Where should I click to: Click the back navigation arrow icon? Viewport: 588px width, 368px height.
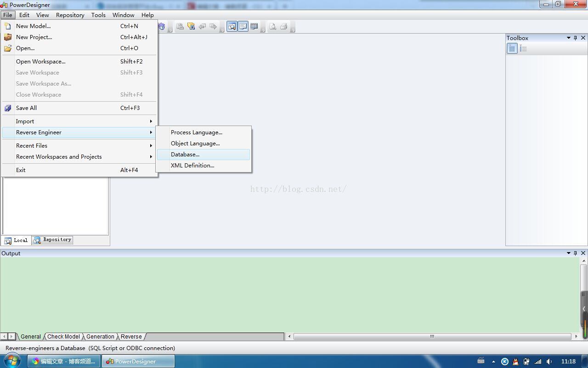click(202, 27)
